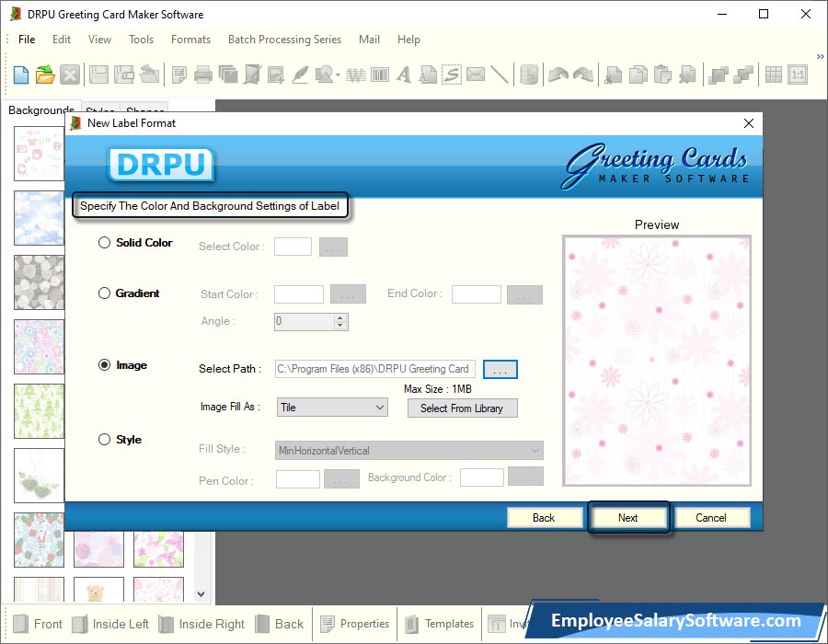Close the New Label Format dialog

tap(748, 123)
